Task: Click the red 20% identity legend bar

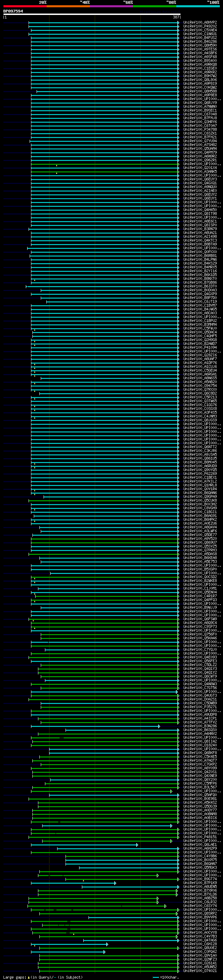Action: (x=25, y=6)
